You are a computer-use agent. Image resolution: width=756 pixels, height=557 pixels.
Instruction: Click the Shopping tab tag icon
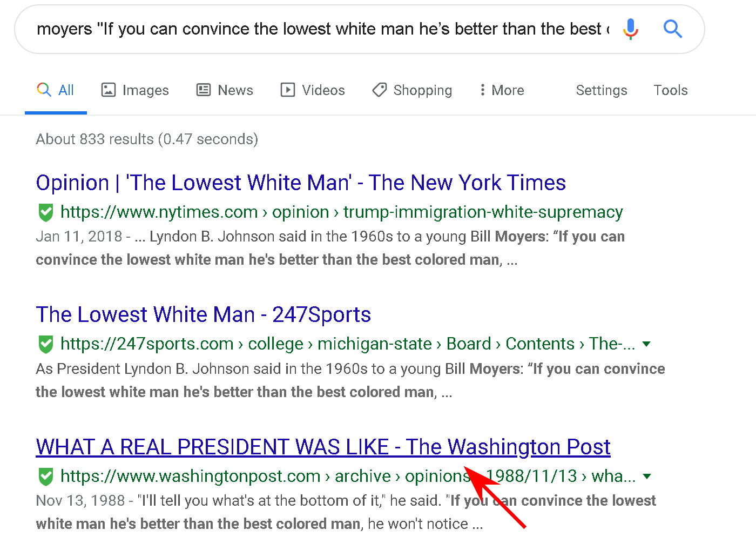380,90
